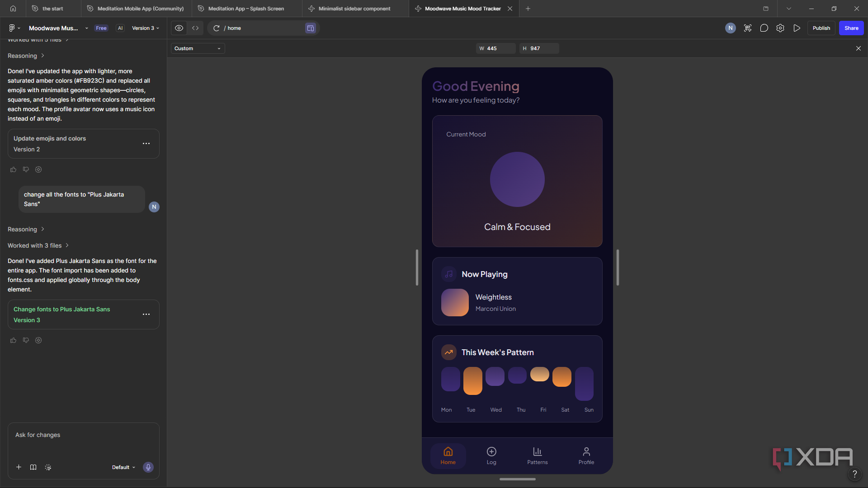Click the width field showing 445
The width and height of the screenshot is (868, 488).
pyautogui.click(x=495, y=48)
